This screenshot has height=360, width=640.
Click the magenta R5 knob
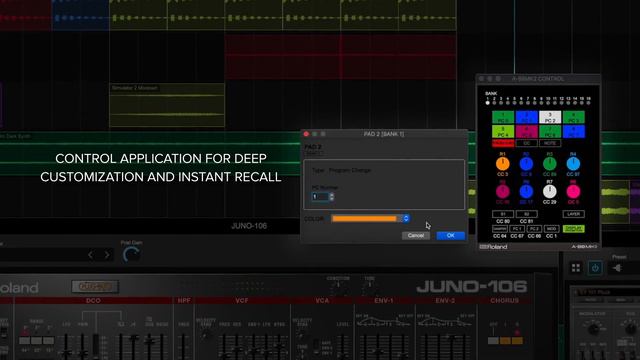pyautogui.click(x=502, y=191)
